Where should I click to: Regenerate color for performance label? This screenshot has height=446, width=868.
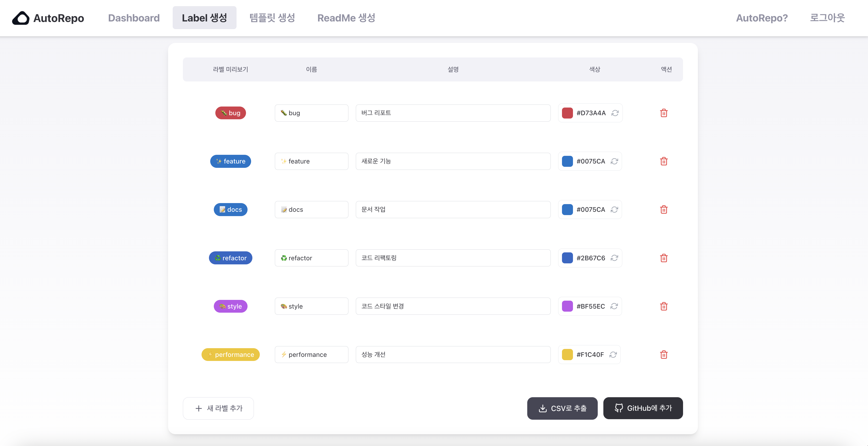pyautogui.click(x=613, y=354)
